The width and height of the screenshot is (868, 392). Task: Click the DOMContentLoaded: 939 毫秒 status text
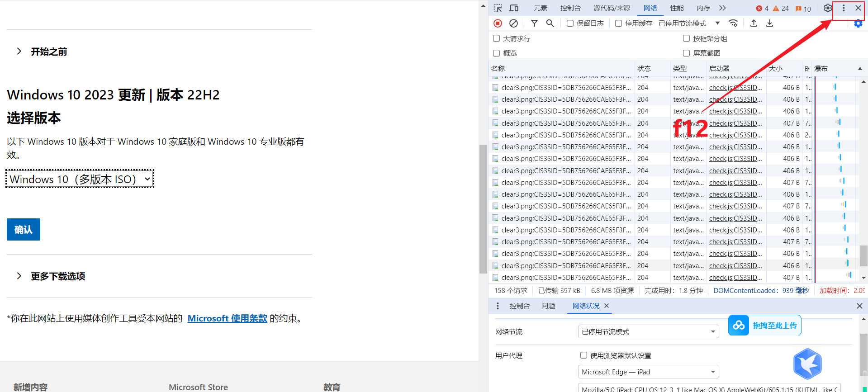tap(761, 291)
